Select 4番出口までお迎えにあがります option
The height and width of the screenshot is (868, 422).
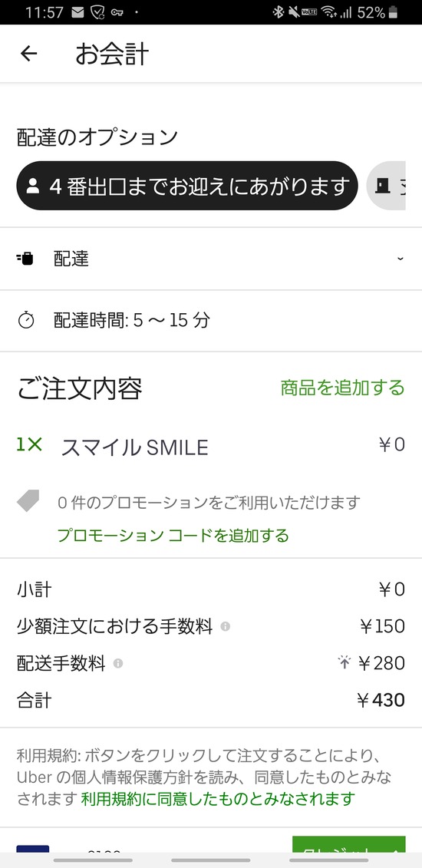[x=187, y=186]
